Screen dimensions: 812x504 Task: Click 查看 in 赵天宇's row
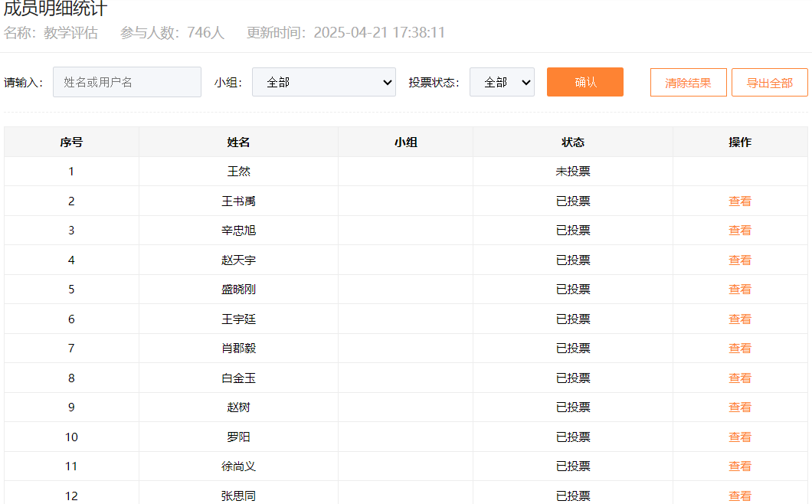tap(739, 260)
